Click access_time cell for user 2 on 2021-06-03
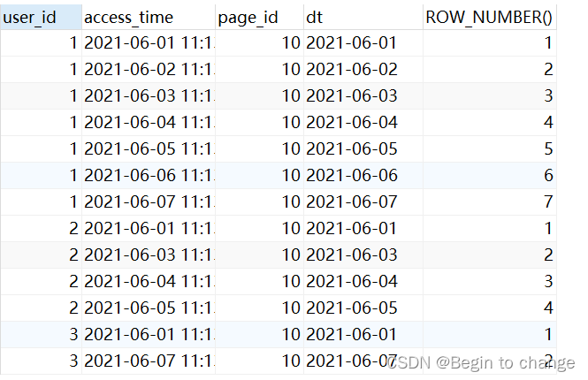The height and width of the screenshot is (380, 588). point(147,255)
